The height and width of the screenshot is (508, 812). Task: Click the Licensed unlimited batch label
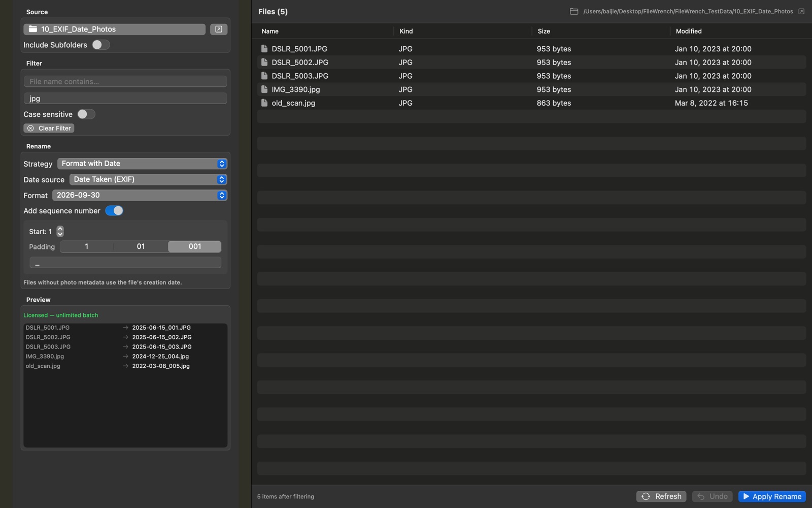[61, 315]
